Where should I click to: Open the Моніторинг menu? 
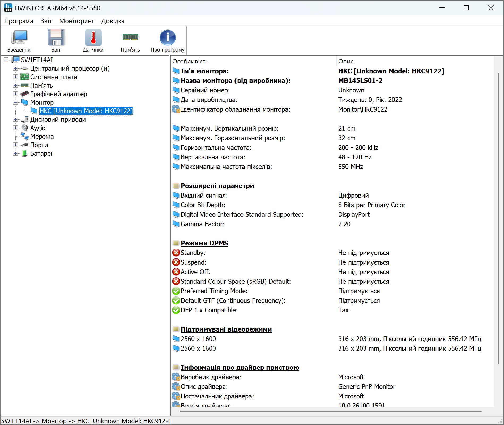click(x=76, y=21)
